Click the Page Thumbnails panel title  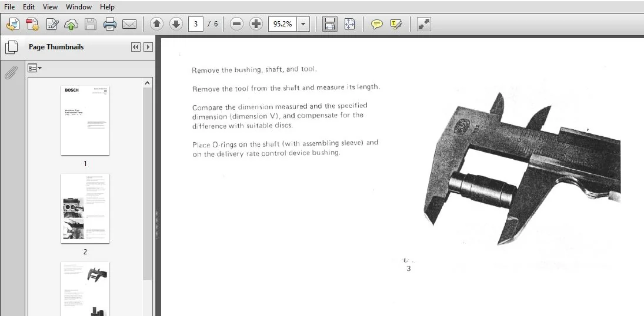coord(56,47)
